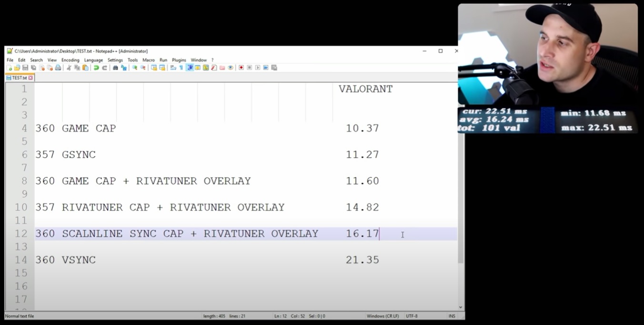This screenshot has height=325, width=644.
Task: Toggle file monitoring eye icon
Action: (231, 68)
